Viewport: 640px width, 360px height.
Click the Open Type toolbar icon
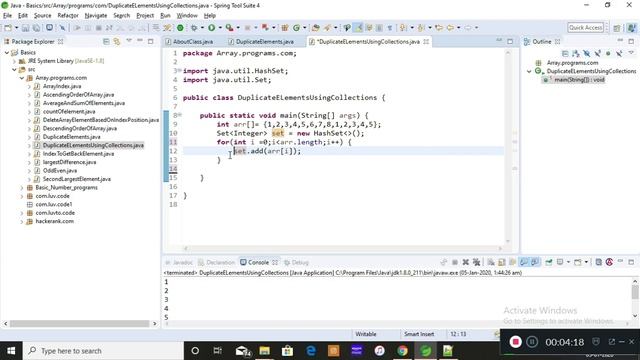tap(316, 28)
